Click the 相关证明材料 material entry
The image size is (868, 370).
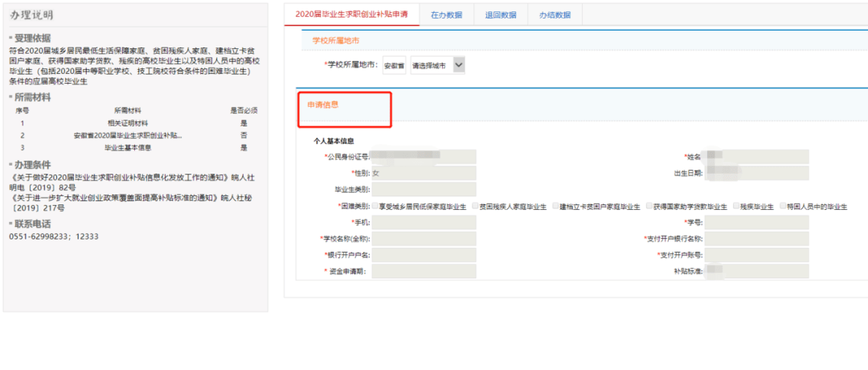click(128, 123)
